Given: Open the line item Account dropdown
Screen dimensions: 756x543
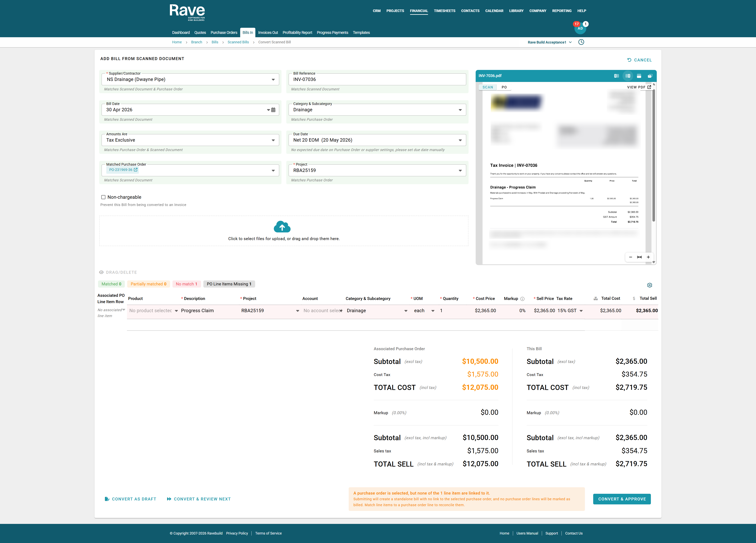Looking at the screenshot, I should (341, 311).
